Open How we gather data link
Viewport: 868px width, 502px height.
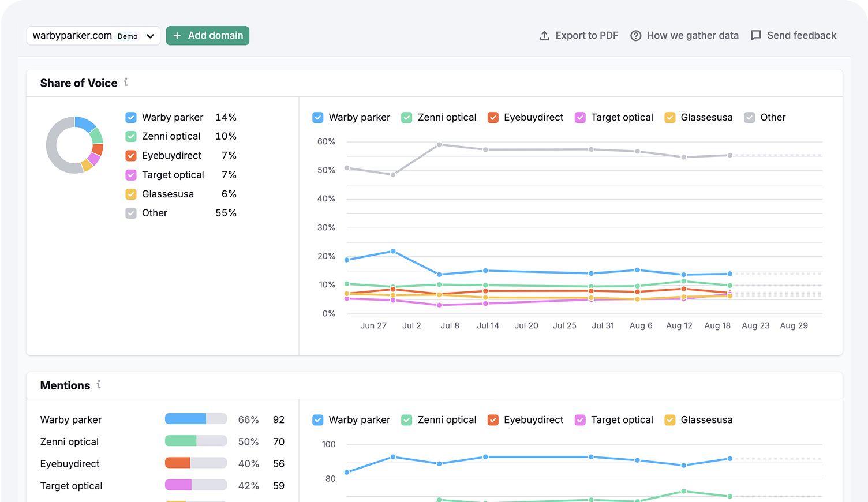click(692, 36)
